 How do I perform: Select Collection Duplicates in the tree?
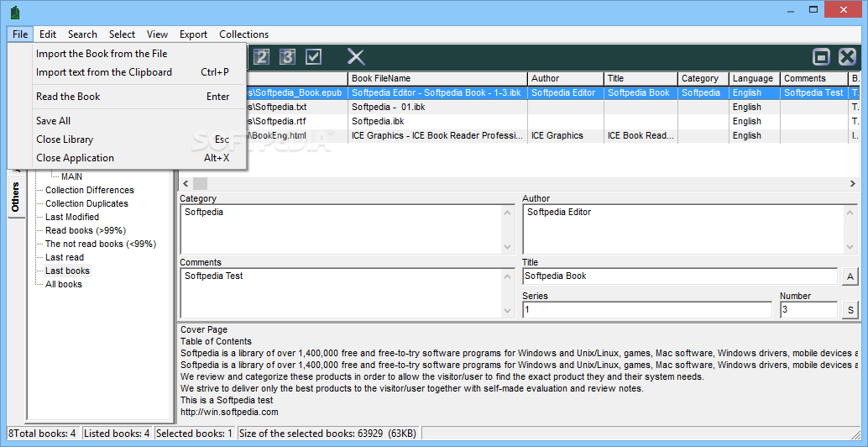point(86,203)
